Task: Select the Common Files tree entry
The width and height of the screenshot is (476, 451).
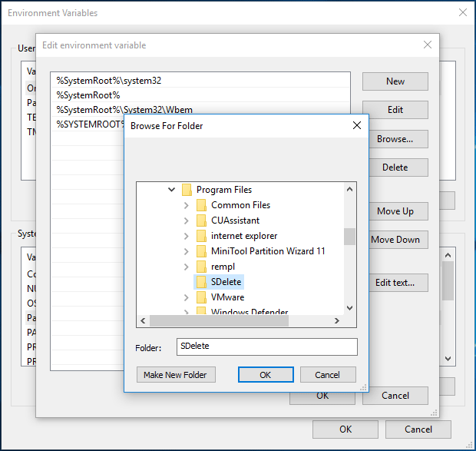Action: (240, 205)
